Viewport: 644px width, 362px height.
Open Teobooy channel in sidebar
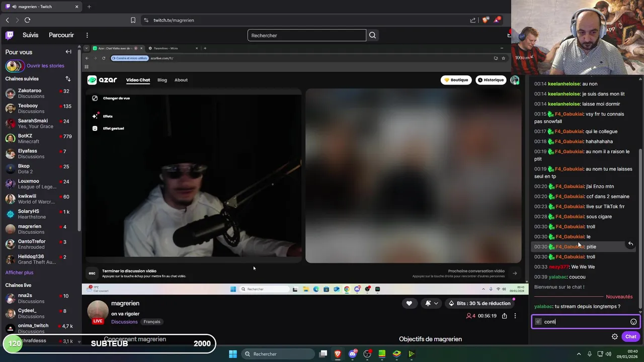coord(39,109)
